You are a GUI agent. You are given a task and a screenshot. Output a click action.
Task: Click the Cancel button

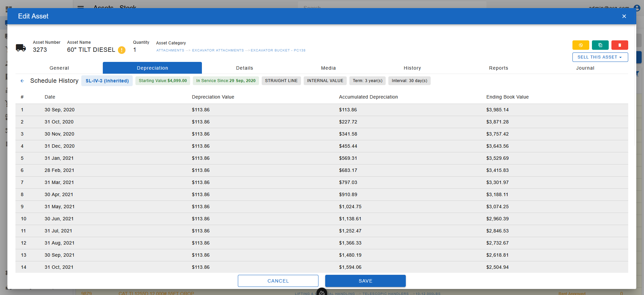tap(278, 281)
